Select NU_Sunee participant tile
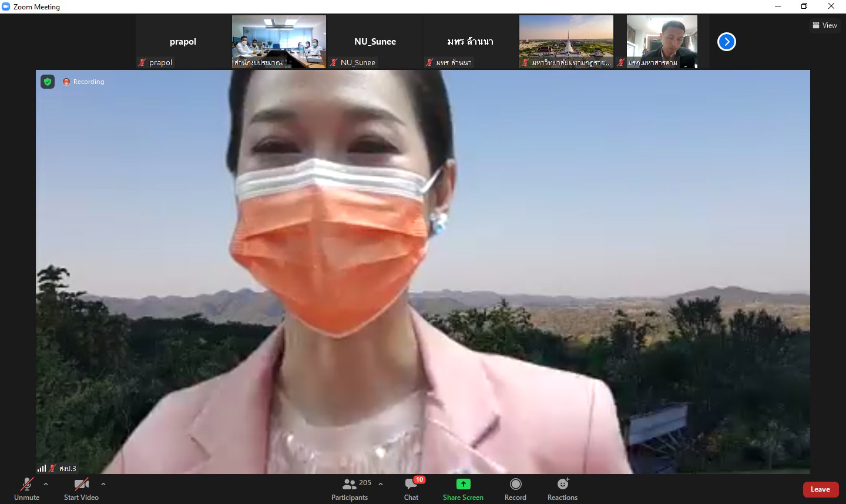846x504 pixels. click(x=375, y=42)
